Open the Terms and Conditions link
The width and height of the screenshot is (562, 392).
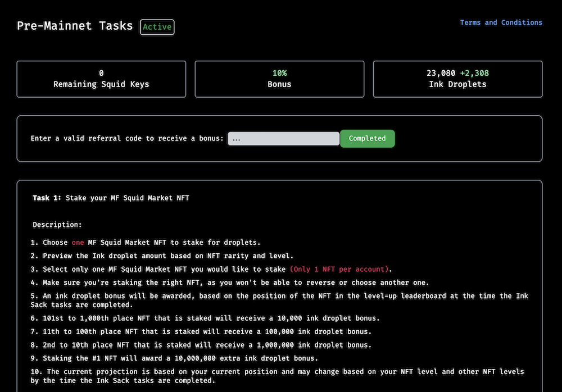501,22
